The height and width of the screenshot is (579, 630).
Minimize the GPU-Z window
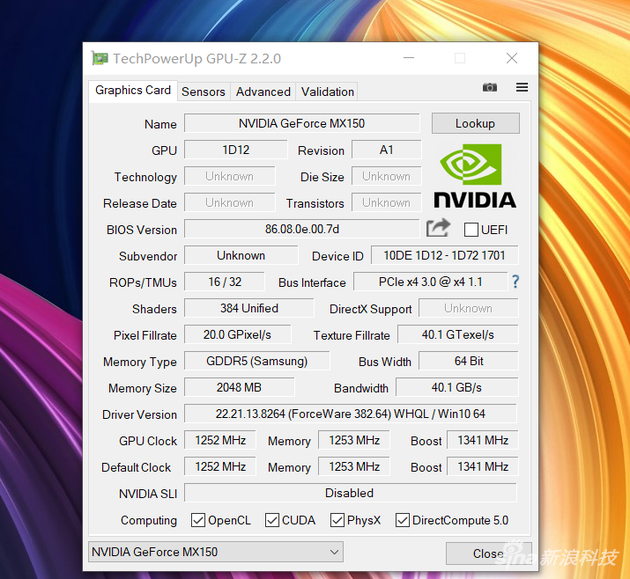coord(409,58)
